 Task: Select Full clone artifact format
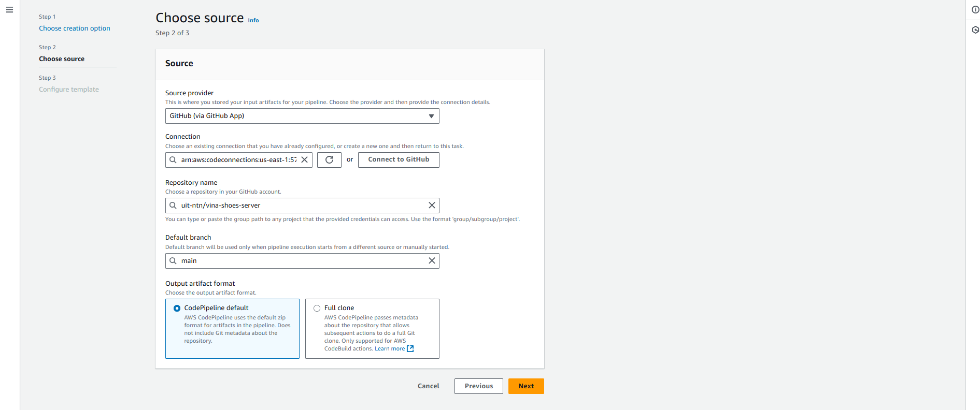pos(317,309)
